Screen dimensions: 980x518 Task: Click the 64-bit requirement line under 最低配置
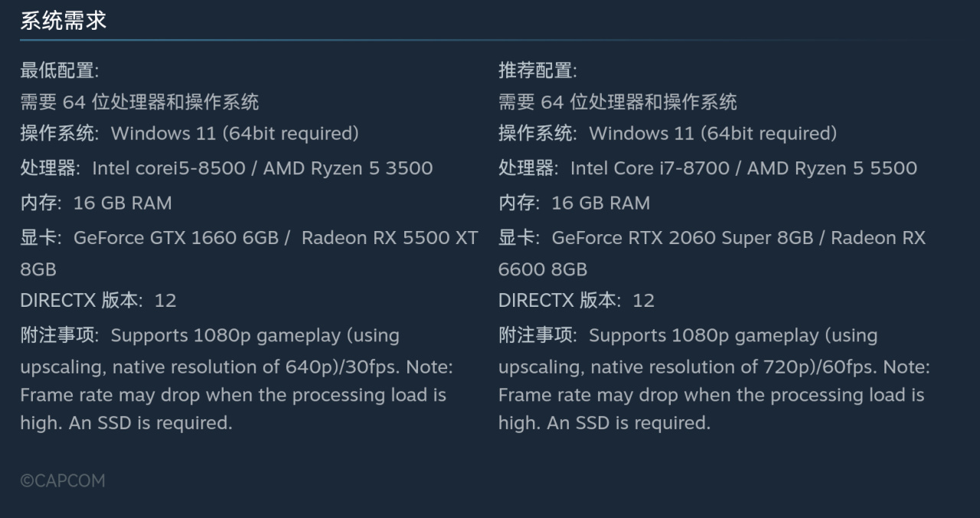coord(139,102)
